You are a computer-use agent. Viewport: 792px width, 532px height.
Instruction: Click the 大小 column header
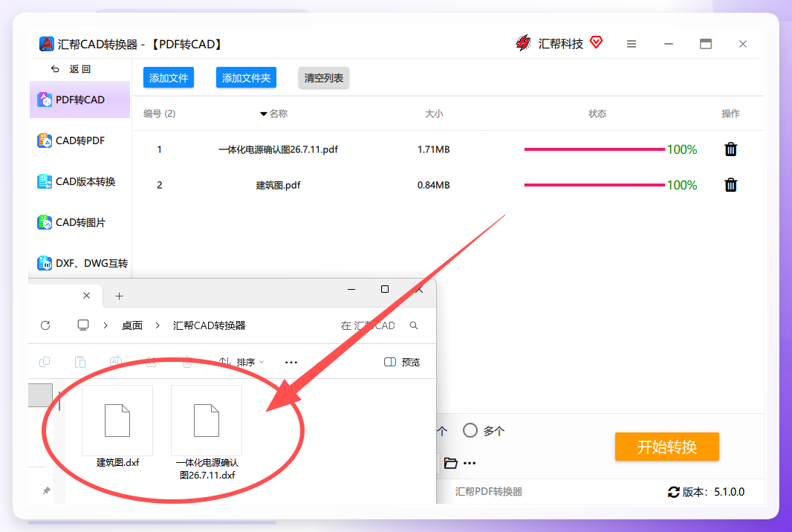[434, 114]
